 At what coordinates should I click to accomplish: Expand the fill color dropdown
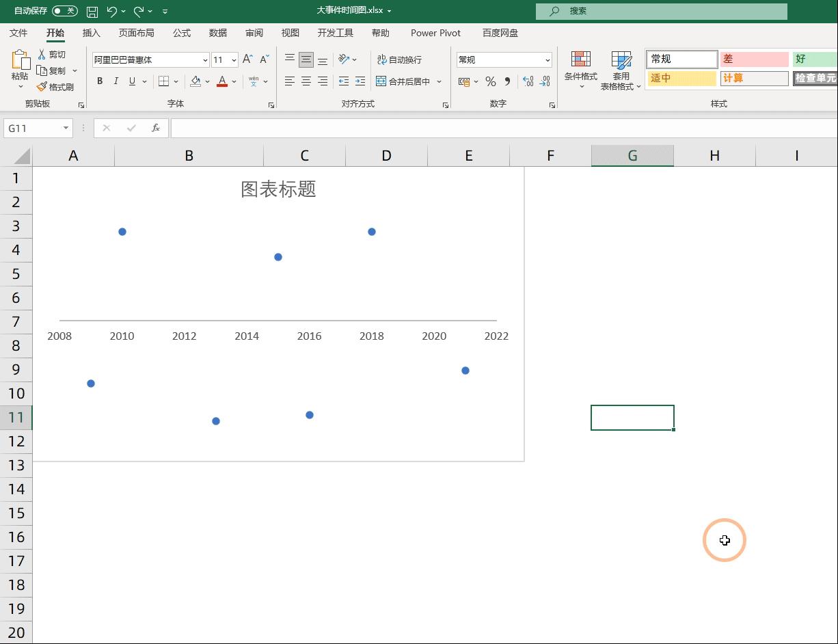(x=206, y=81)
